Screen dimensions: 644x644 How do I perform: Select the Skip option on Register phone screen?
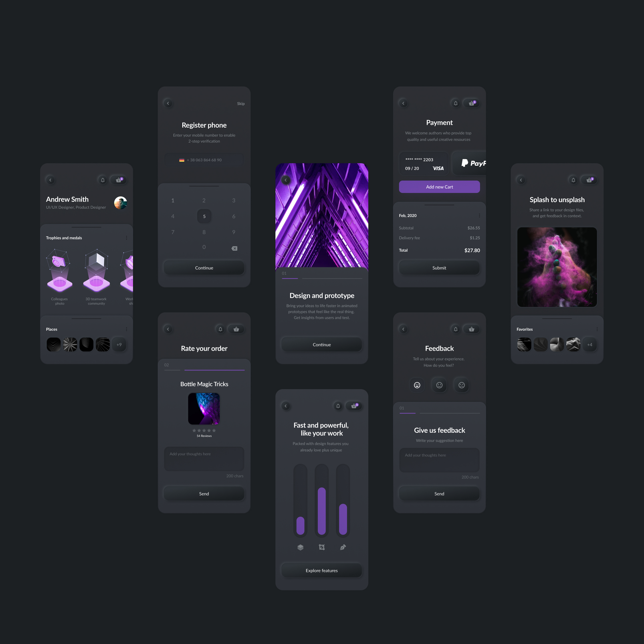click(x=241, y=104)
